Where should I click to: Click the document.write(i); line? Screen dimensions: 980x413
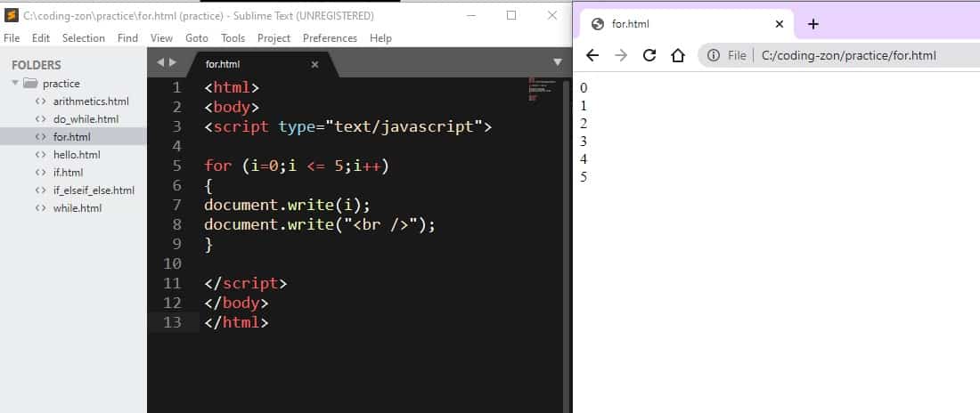(288, 205)
